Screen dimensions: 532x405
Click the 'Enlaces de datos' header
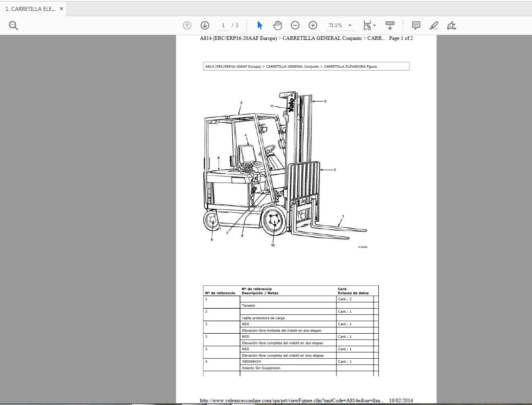[x=353, y=293]
